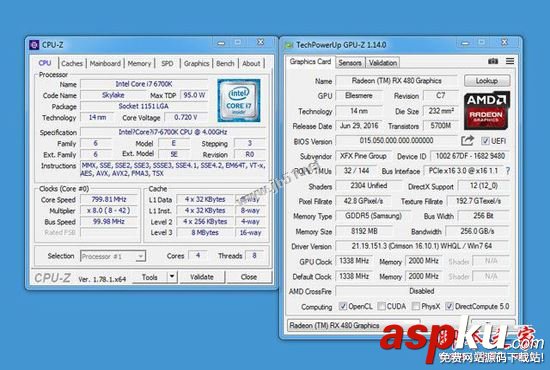The image size is (550, 370).
Task: Click the Close button in CPU-Z
Action: coord(249,277)
